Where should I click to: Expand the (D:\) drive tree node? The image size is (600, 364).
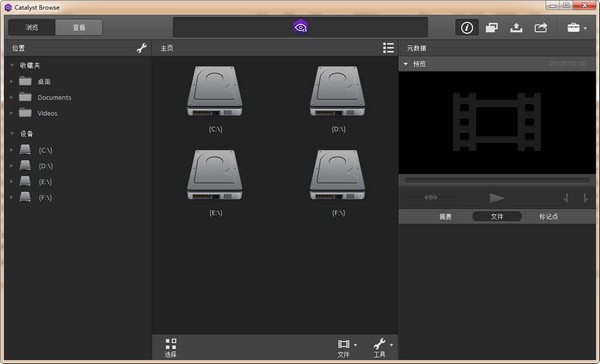[11, 166]
